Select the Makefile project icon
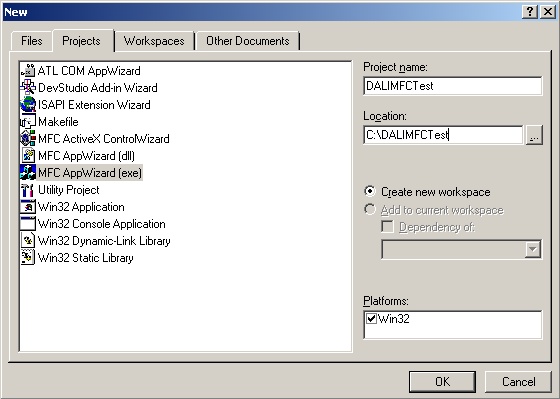This screenshot has height=399, width=560. (28, 122)
